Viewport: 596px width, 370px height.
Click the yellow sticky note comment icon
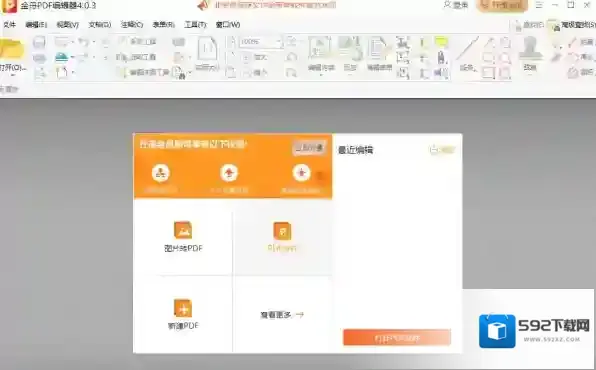coord(441,42)
